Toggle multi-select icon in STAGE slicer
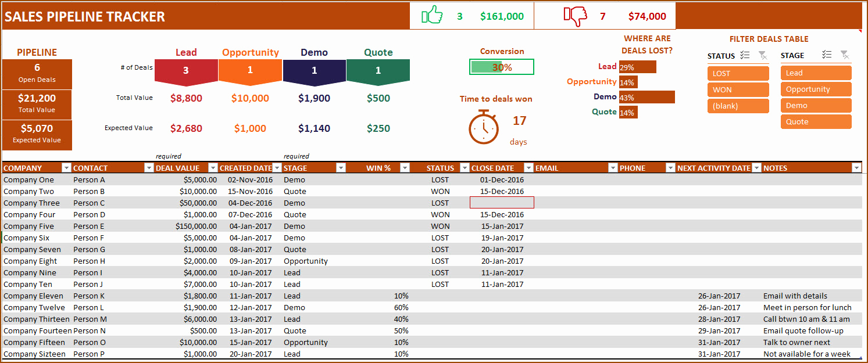Screen dimensions: 868x363 (x=827, y=55)
